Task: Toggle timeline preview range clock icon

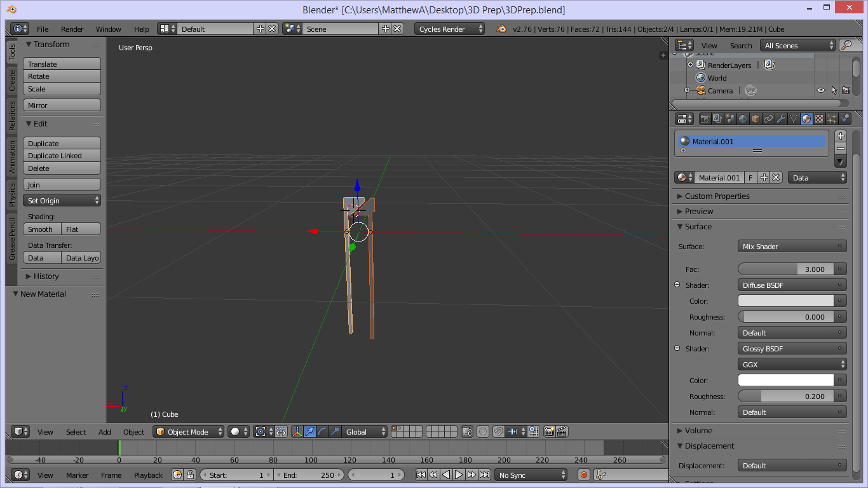Action: point(177,475)
